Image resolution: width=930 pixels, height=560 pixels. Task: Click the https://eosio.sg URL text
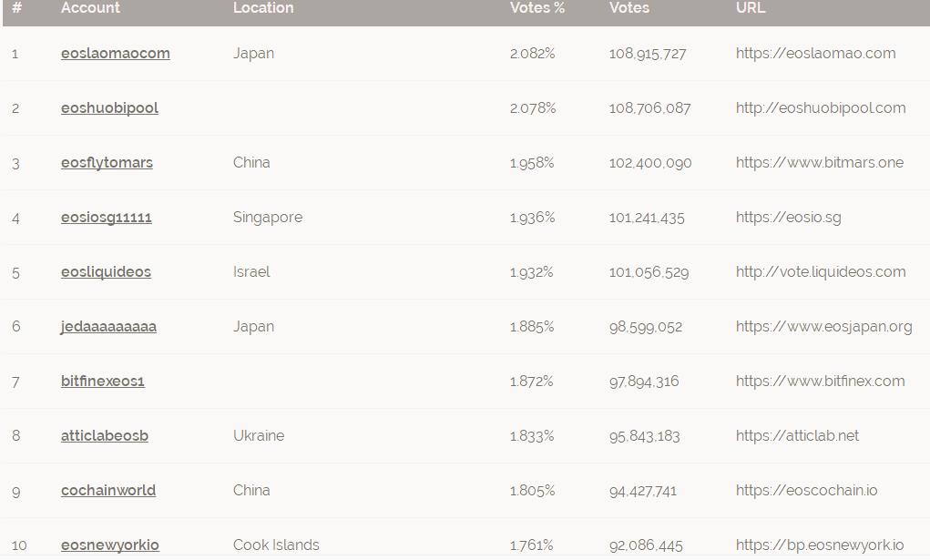(x=788, y=217)
